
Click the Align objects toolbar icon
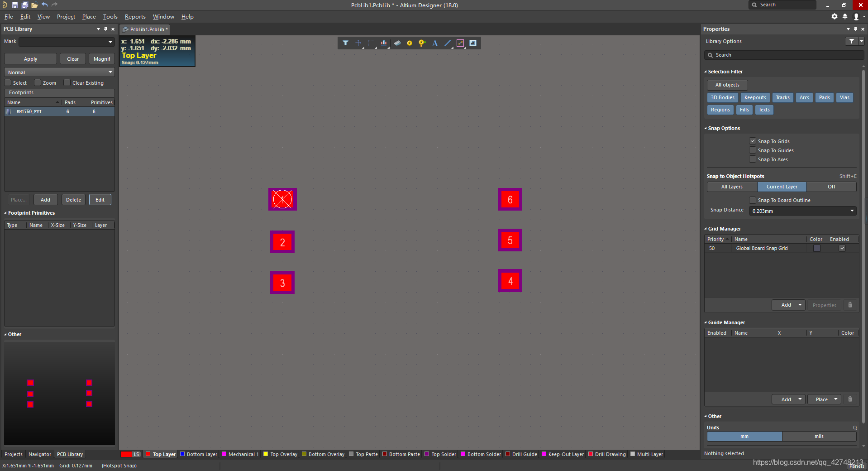click(x=384, y=43)
